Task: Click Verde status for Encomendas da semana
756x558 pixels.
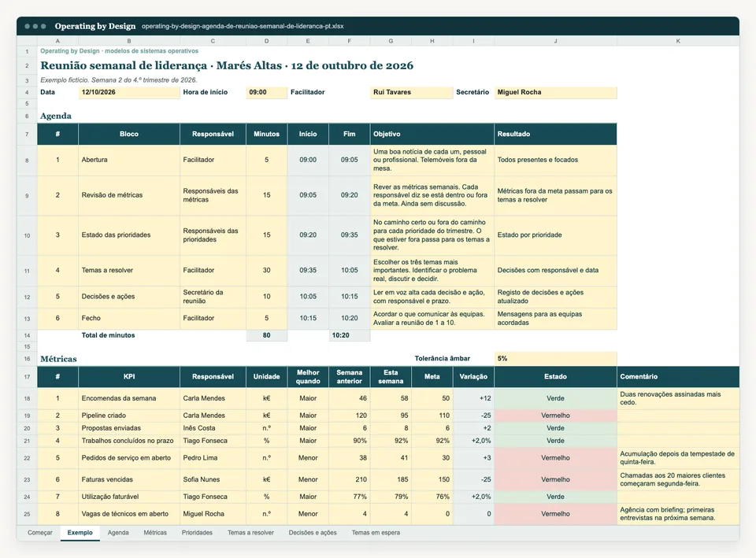Action: (x=555, y=398)
